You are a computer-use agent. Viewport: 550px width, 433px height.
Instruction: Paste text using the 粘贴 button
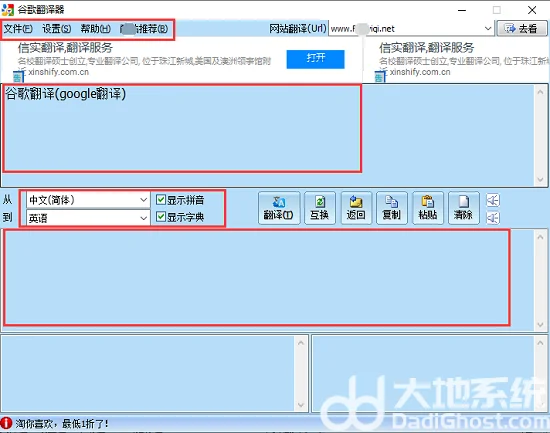(428, 208)
